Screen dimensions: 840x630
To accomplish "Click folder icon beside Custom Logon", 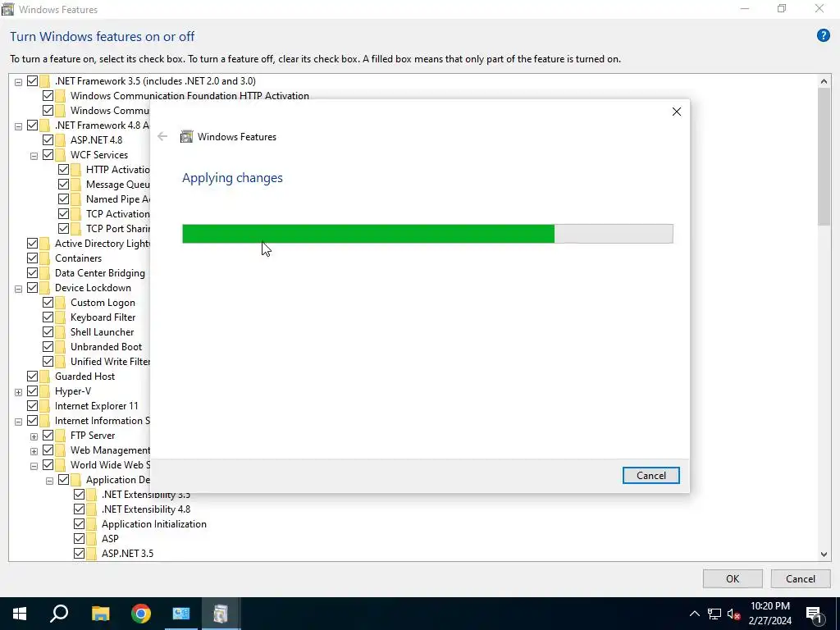I will pos(60,302).
